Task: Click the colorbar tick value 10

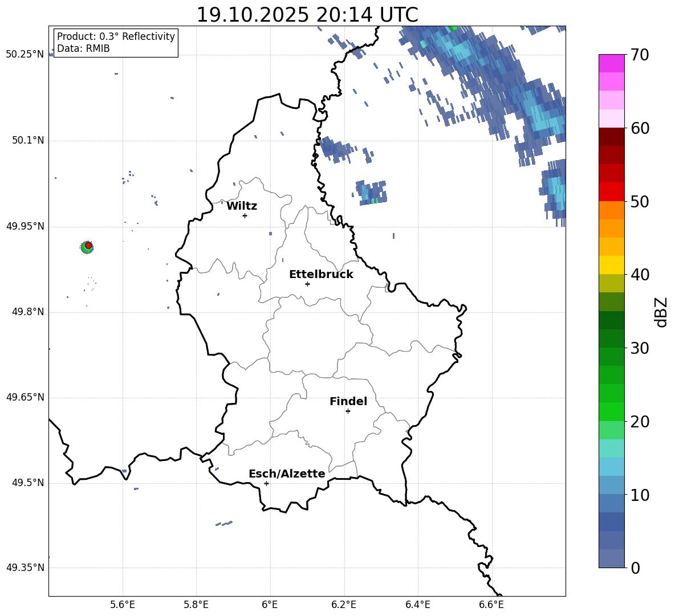Action: pyautogui.click(x=640, y=495)
